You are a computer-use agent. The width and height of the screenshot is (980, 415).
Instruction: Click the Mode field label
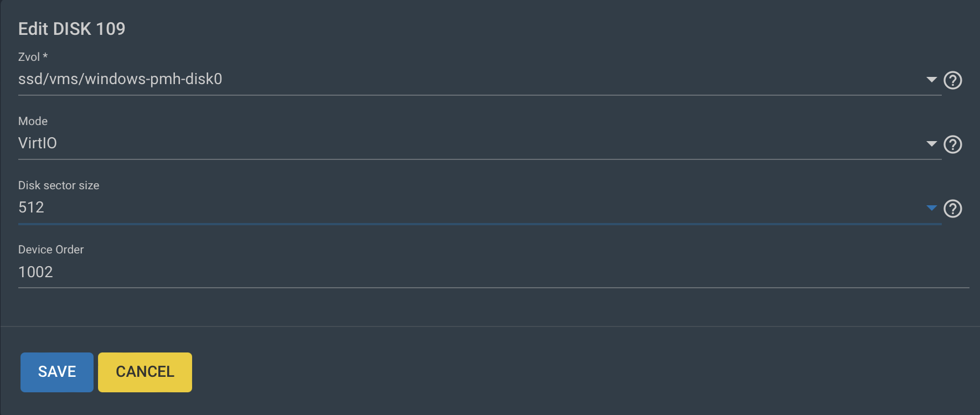[33, 121]
